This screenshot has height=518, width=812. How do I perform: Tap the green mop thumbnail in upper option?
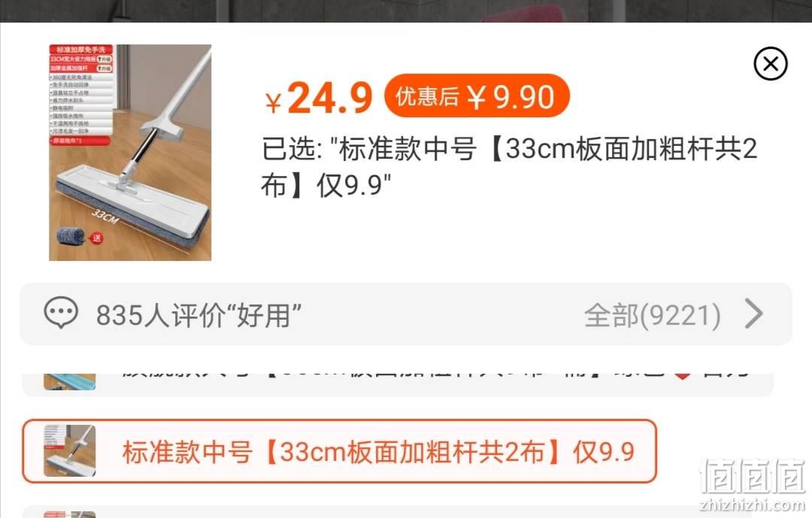(x=69, y=381)
